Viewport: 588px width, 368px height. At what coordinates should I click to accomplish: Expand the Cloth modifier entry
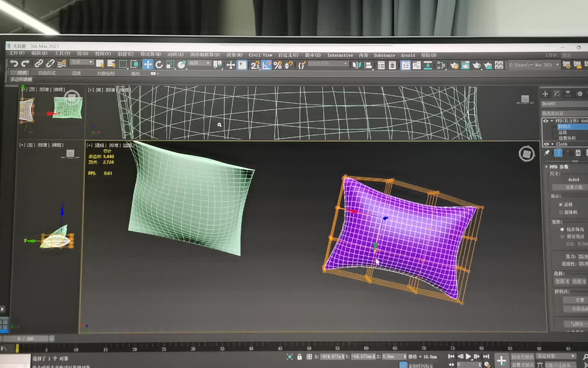552,144
